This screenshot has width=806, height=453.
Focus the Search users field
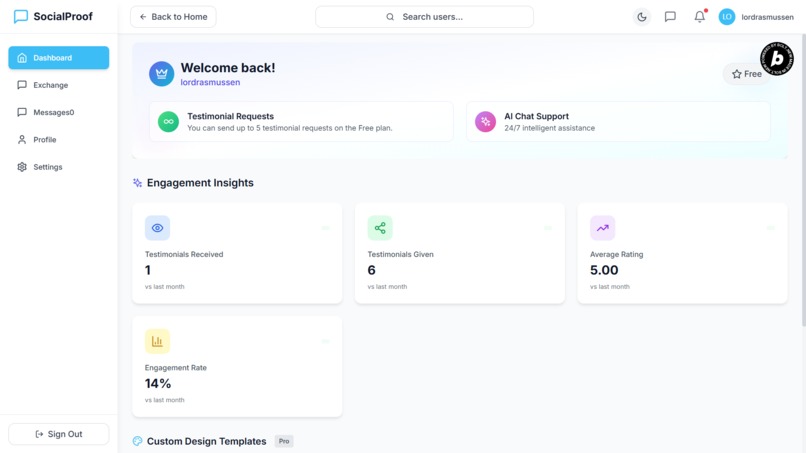[x=424, y=16]
